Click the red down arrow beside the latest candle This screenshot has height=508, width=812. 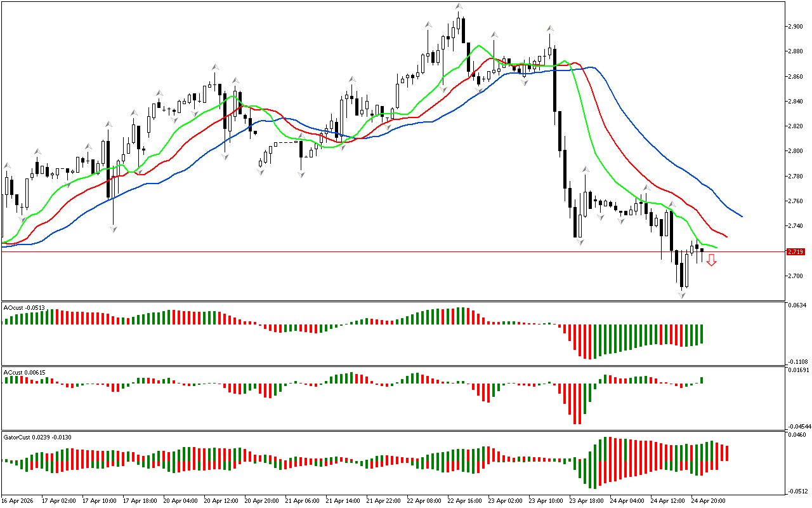point(712,260)
